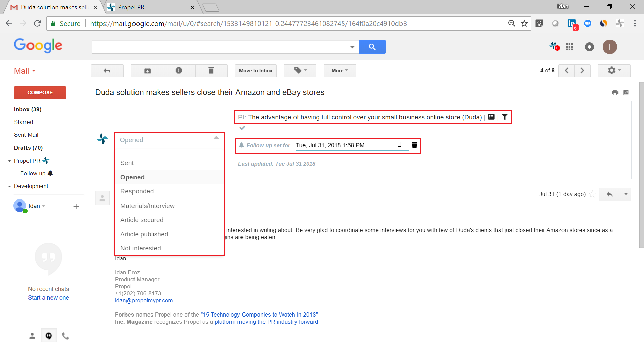Switch to Contacts tab at bottom
The height and width of the screenshot is (342, 644).
(x=32, y=336)
